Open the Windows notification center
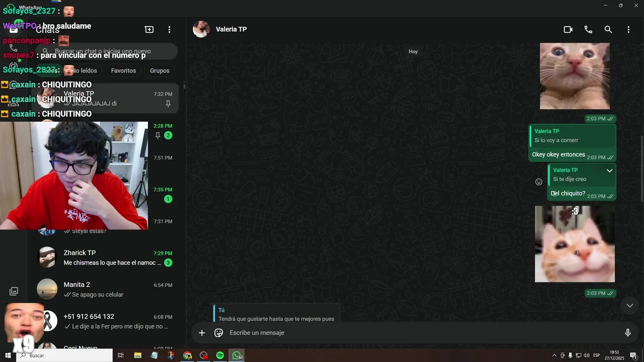 (633, 355)
